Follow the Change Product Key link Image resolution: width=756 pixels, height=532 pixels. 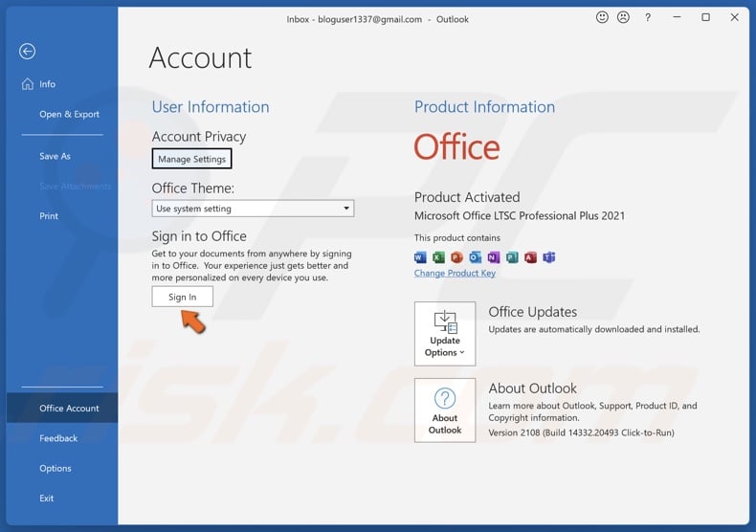tap(455, 274)
